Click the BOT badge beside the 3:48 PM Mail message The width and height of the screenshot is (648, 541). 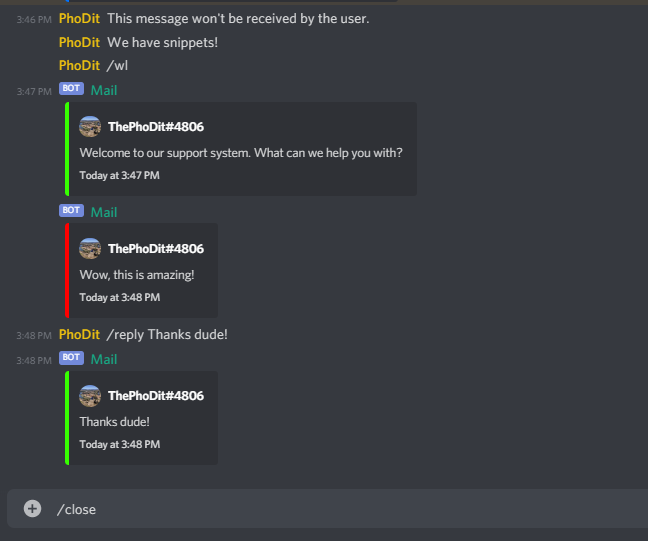click(71, 357)
